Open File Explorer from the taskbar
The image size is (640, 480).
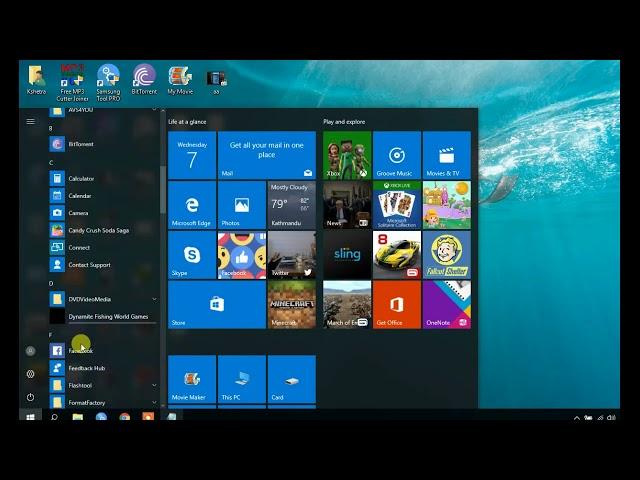(x=78, y=417)
